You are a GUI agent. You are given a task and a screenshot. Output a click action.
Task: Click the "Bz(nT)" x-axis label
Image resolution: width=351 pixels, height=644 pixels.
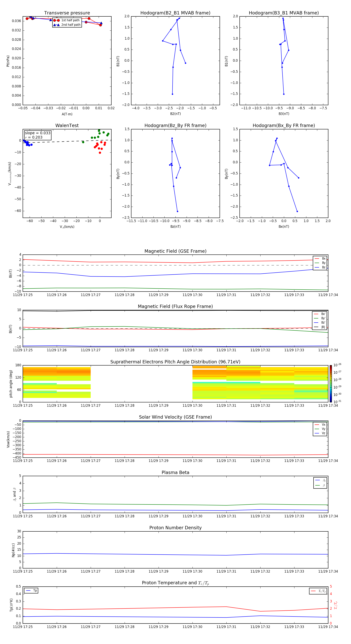(x=175, y=227)
